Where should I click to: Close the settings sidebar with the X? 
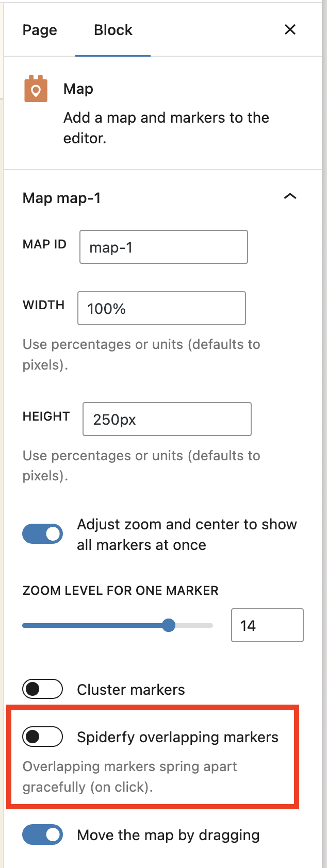pyautogui.click(x=290, y=30)
